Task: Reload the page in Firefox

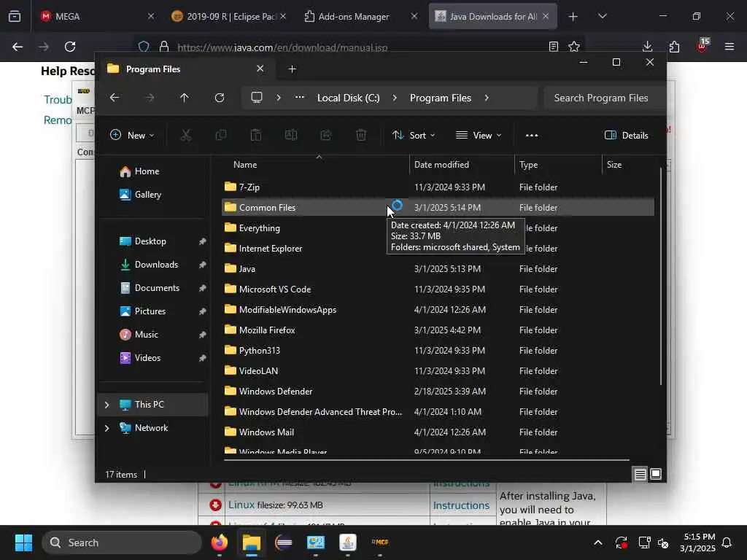Action: 70,47
